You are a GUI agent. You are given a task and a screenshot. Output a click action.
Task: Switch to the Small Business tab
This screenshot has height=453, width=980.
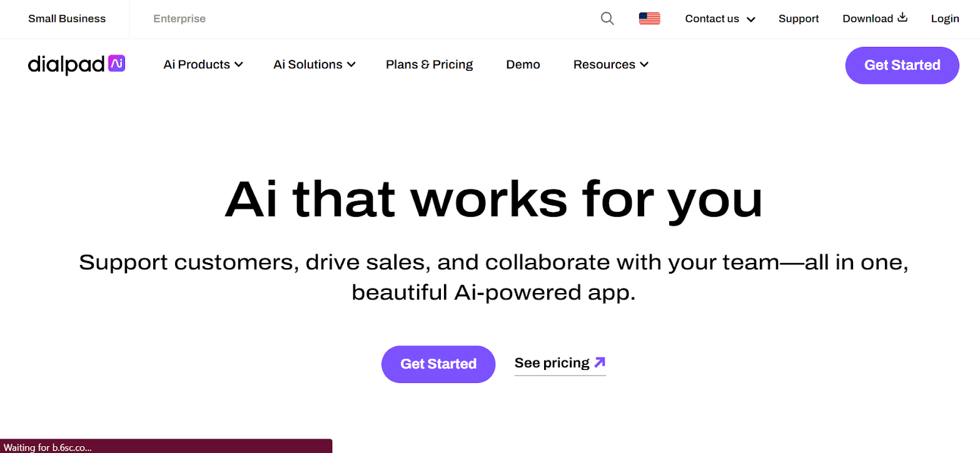click(67, 19)
